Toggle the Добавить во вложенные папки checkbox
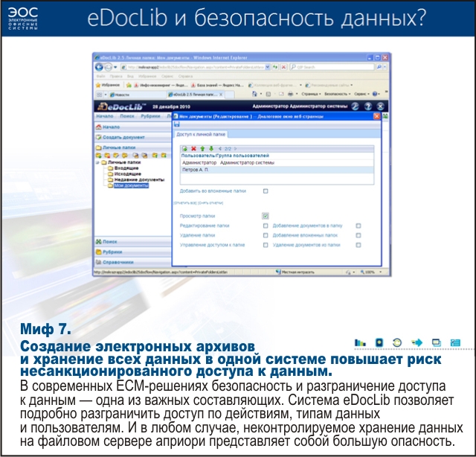Image resolution: width=476 pixels, height=457 pixels. pos(266,191)
